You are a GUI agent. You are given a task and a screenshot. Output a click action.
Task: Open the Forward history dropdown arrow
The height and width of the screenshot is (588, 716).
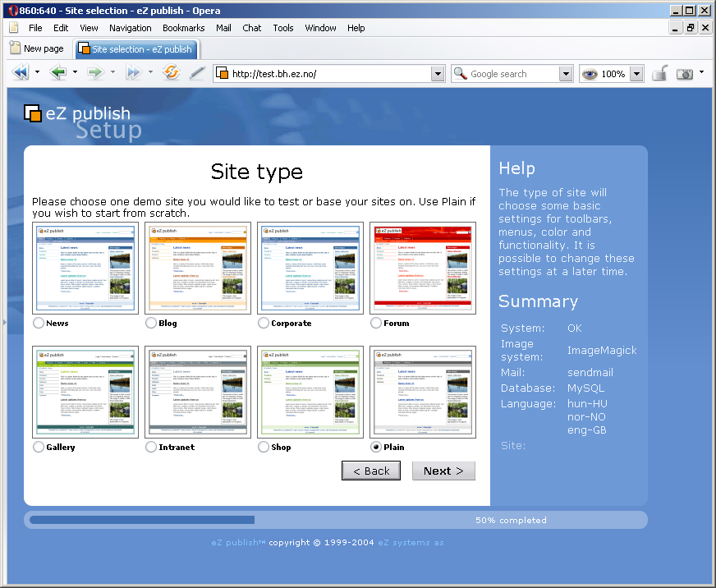coord(112,71)
